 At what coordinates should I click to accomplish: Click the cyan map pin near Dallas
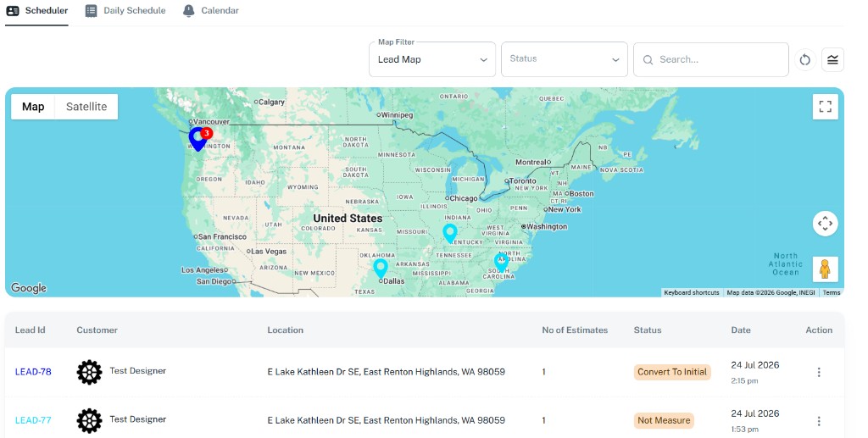(x=381, y=269)
